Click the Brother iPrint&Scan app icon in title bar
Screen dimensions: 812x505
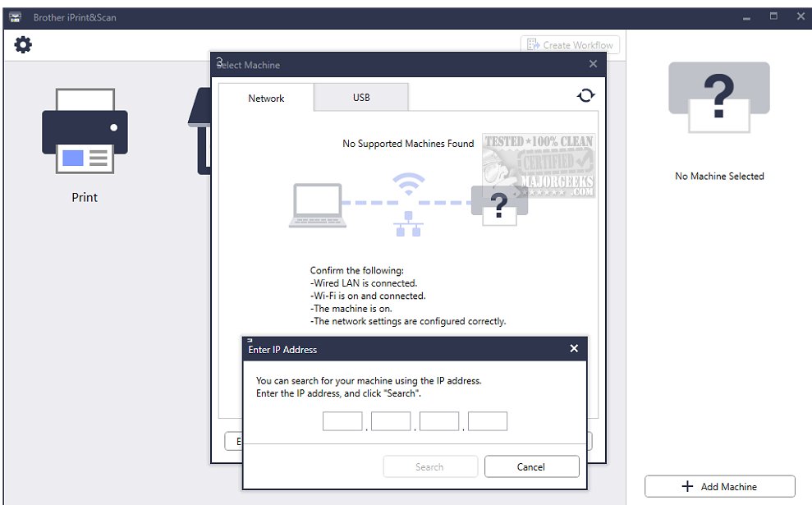pos(16,17)
